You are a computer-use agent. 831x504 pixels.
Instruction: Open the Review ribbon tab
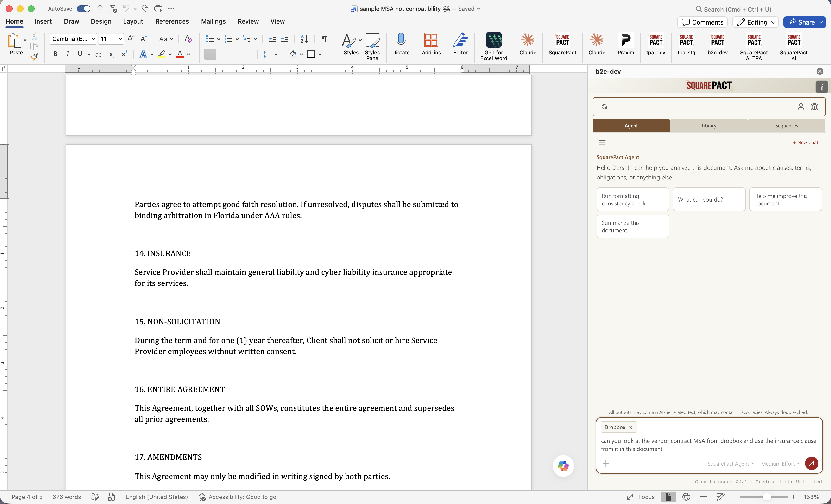(248, 21)
